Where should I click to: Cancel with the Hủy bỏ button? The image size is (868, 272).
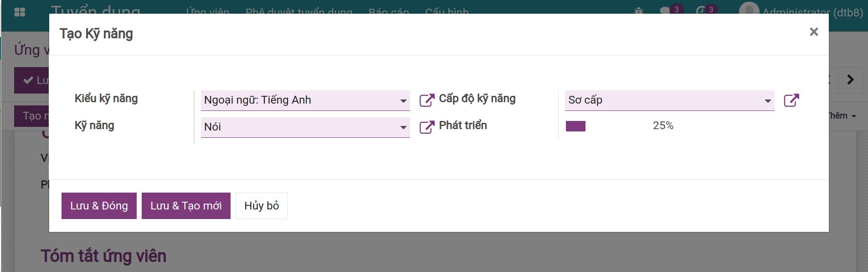click(262, 206)
